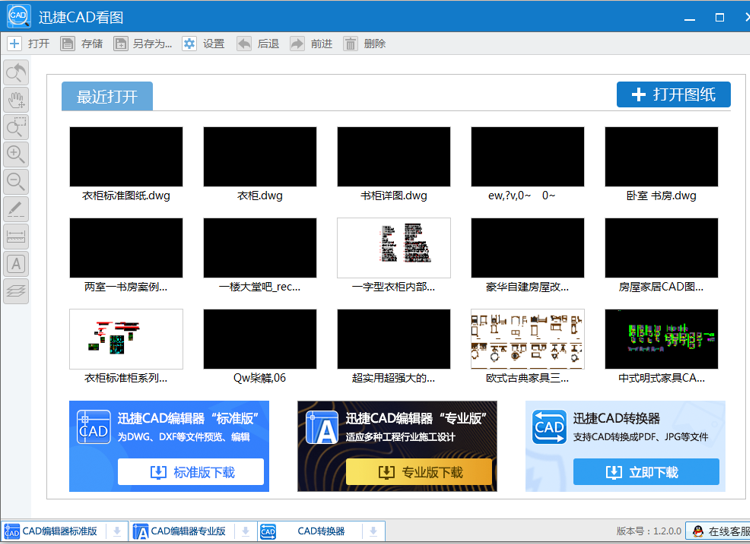Open thumbnail 衣柜.dwg
The image size is (750, 544).
(x=260, y=156)
